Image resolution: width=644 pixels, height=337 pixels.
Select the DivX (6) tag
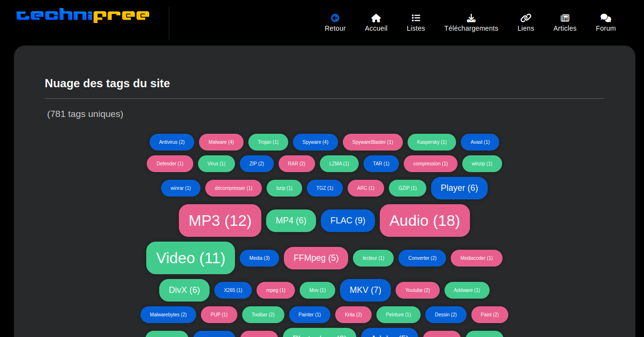click(184, 290)
